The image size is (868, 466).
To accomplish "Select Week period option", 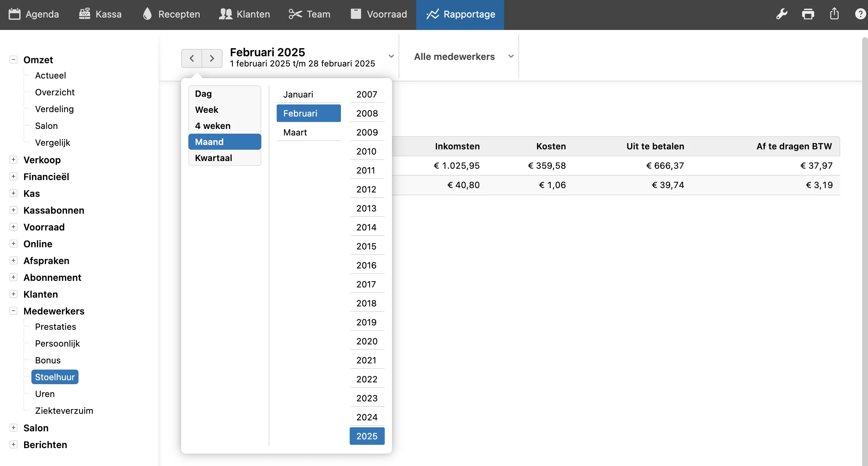I will tap(207, 110).
